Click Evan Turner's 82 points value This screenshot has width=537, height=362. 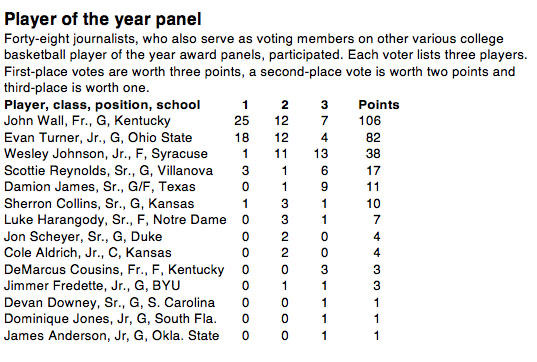coord(373,137)
